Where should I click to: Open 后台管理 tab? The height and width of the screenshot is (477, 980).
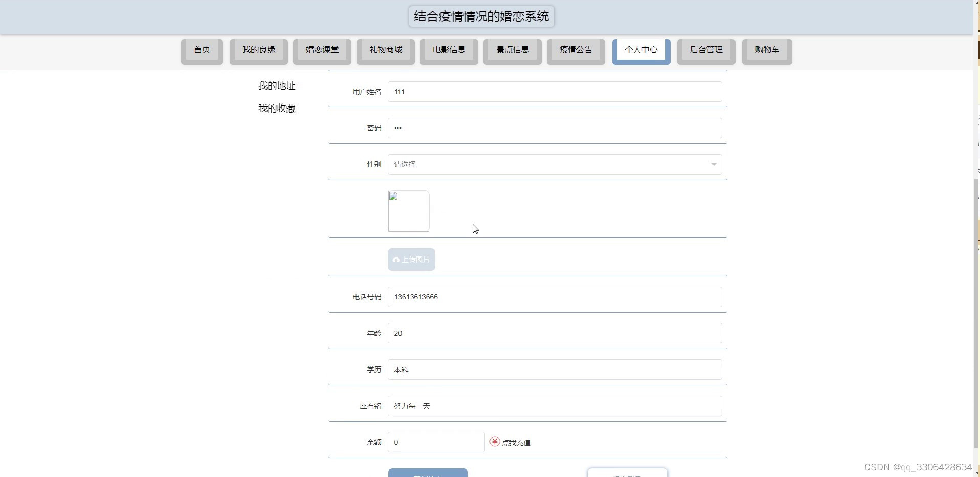[x=706, y=52]
